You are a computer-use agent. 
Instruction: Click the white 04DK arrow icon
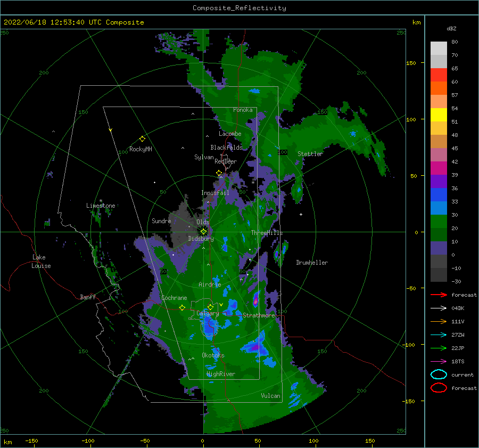click(439, 308)
